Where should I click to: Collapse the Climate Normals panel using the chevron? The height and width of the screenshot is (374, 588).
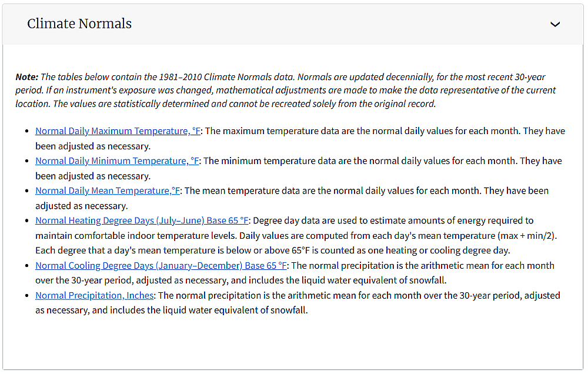[x=554, y=24]
